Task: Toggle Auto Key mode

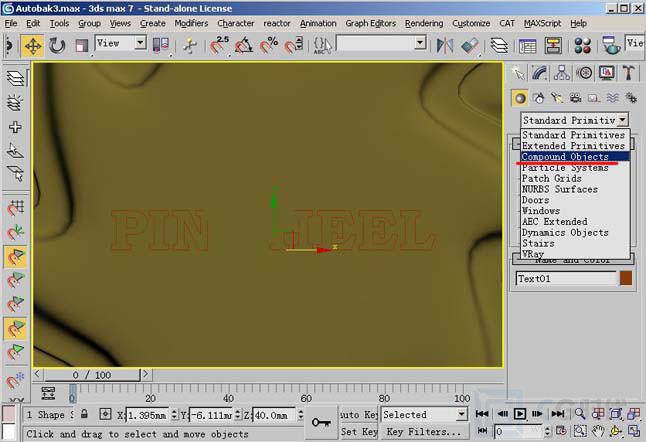Action: click(x=359, y=414)
